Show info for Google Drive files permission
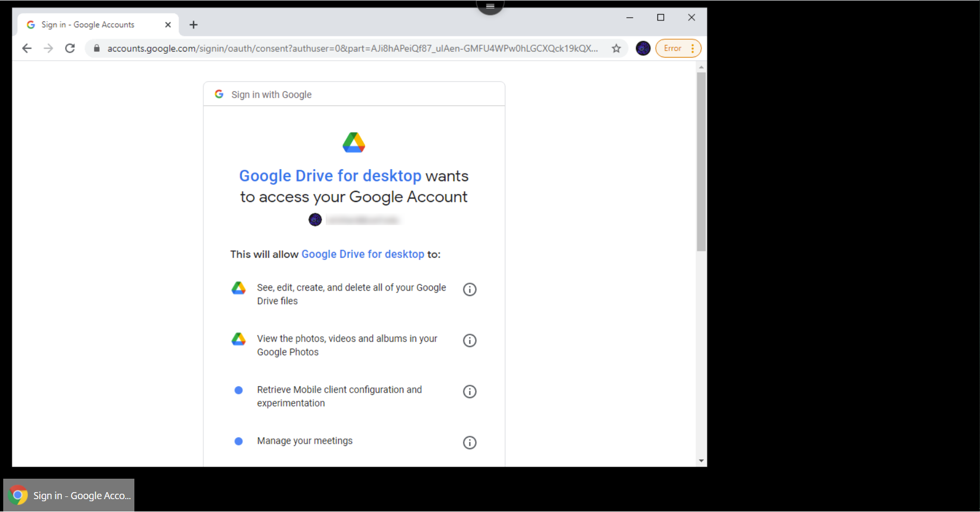Image resolution: width=980 pixels, height=512 pixels. 470,289
